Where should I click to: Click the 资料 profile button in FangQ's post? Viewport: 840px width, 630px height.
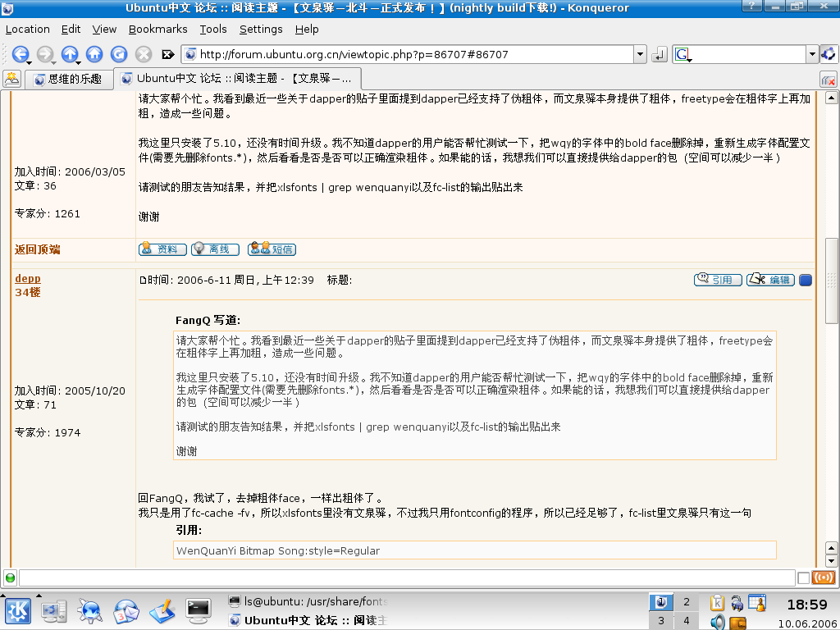click(162, 249)
